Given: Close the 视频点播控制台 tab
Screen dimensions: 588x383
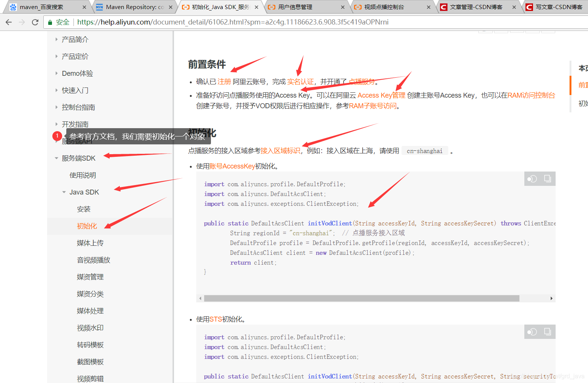Looking at the screenshot, I should (429, 7).
